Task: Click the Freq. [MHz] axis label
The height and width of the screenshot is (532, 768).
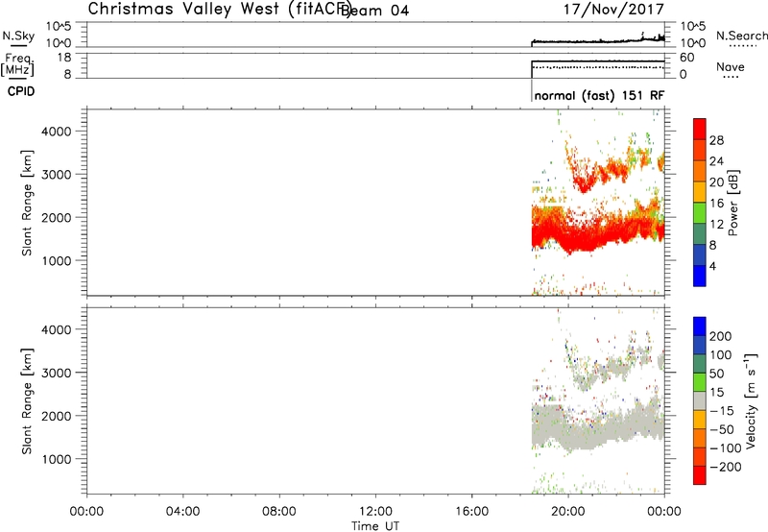Action: pyautogui.click(x=17, y=65)
